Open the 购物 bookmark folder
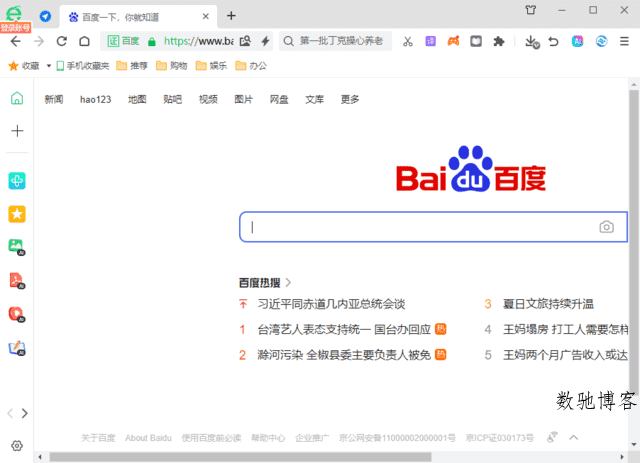Image resolution: width=640 pixels, height=463 pixels. pos(171,66)
